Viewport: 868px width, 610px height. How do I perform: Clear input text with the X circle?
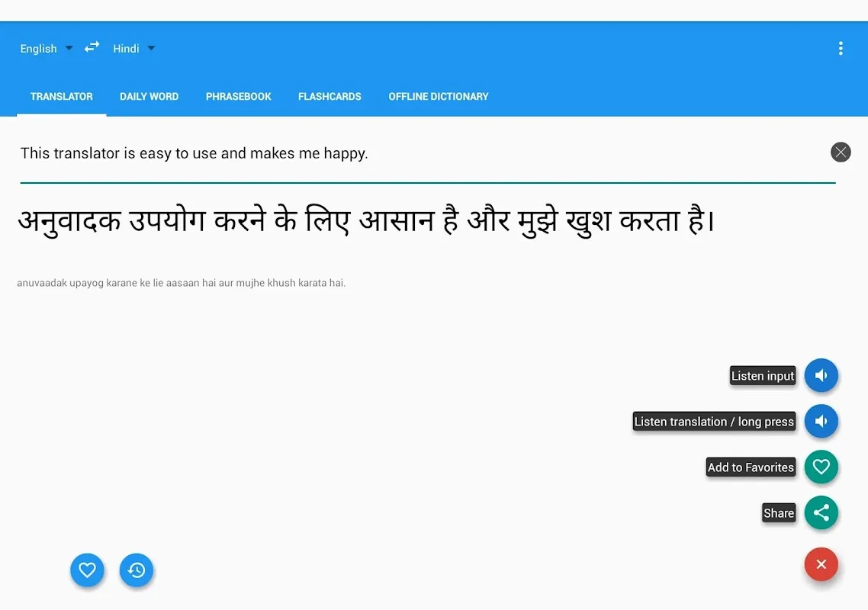[840, 152]
